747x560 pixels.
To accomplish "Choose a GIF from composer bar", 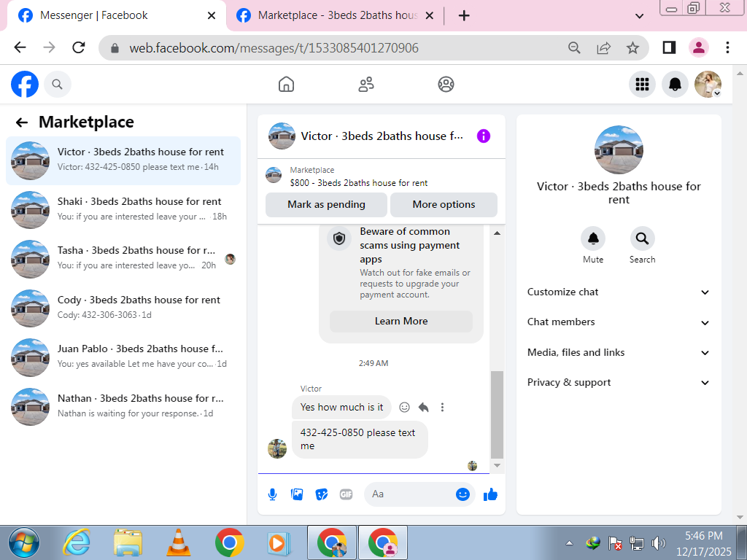I will click(347, 495).
